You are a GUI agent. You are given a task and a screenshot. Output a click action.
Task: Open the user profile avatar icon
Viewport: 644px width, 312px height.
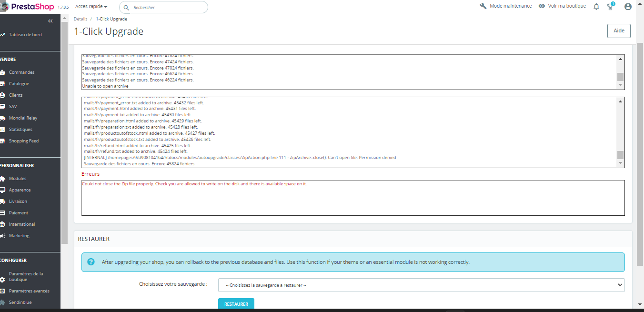pos(628,7)
